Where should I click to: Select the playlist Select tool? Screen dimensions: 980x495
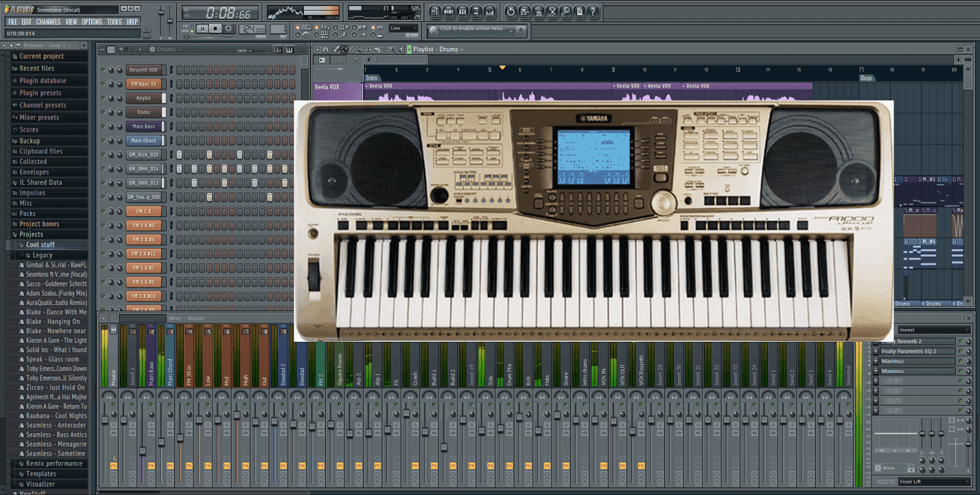(x=385, y=49)
